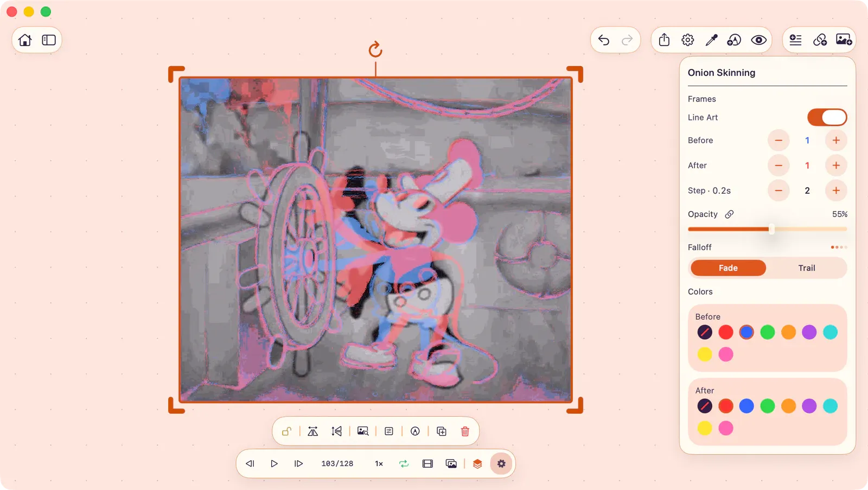The image size is (868, 490).
Task: Toggle loop playback
Action: (x=404, y=463)
